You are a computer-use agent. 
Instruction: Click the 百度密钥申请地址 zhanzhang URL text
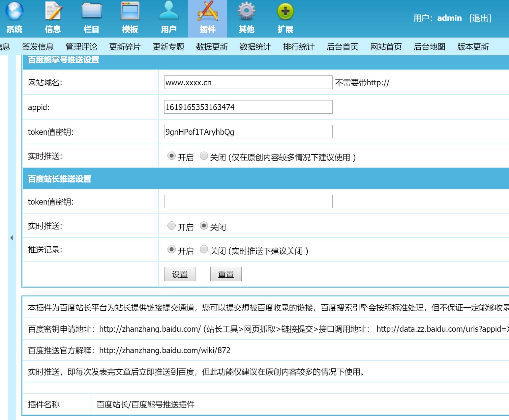(x=150, y=329)
